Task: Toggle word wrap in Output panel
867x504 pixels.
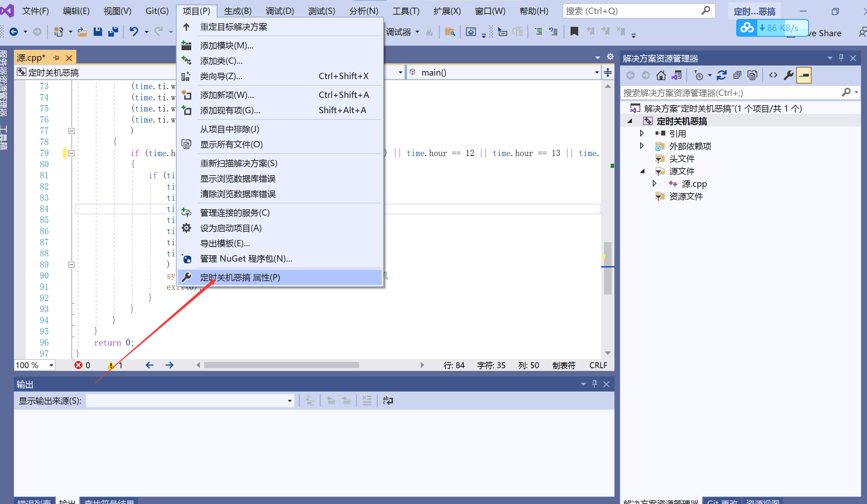Action: point(388,401)
